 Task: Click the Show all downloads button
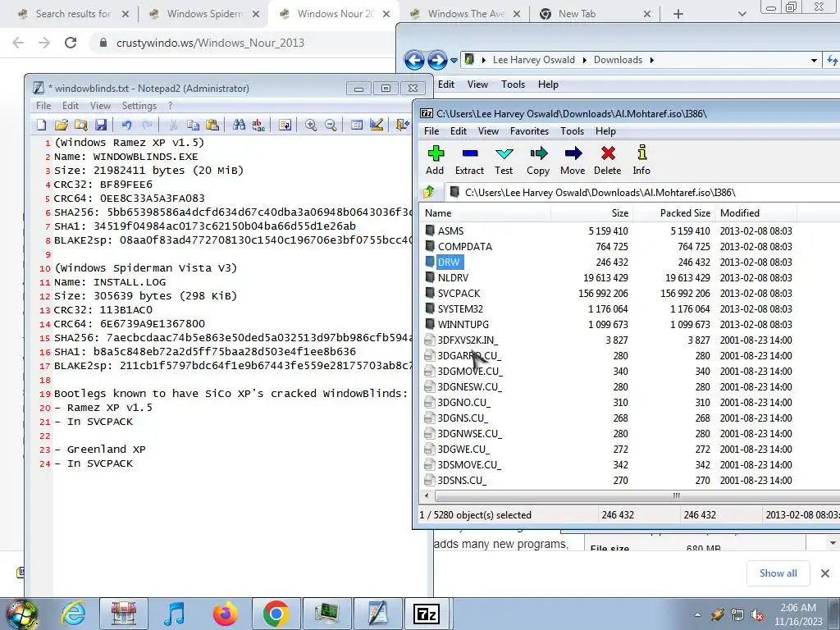point(778,573)
